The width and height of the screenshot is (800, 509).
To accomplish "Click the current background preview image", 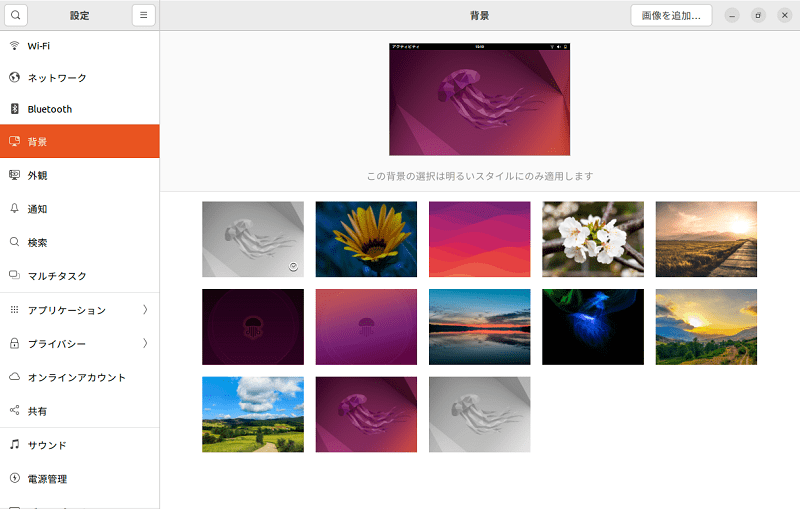I will pyautogui.click(x=480, y=99).
